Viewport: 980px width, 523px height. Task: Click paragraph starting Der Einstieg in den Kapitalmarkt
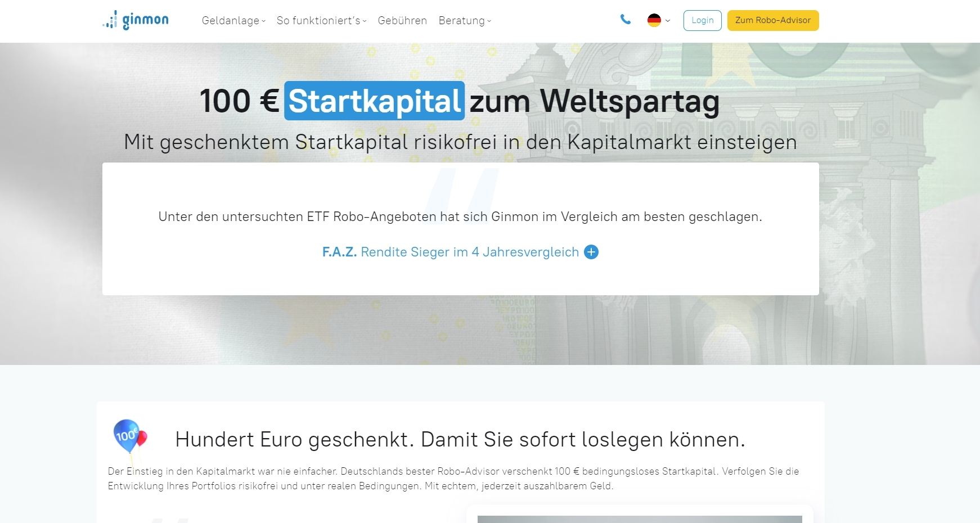[453, 479]
